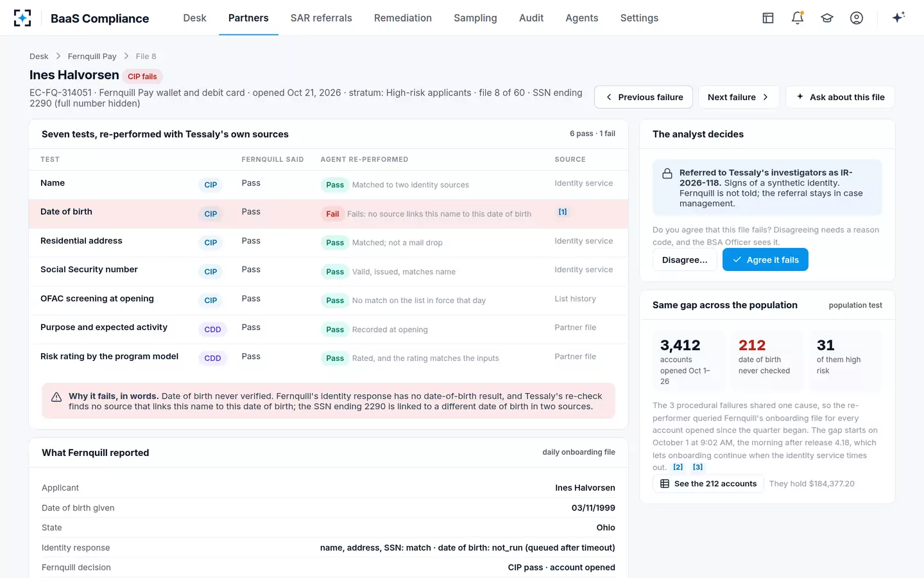Switch to SAR referrals tab
924x578 pixels.
(321, 18)
